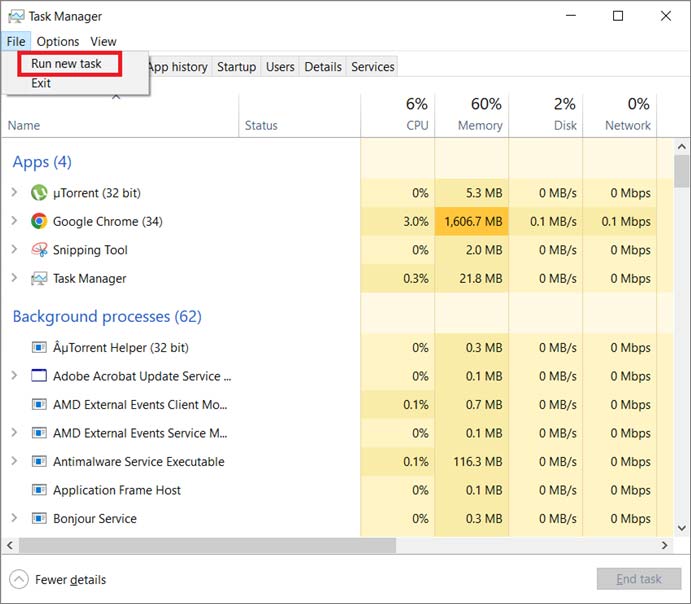
Task: Sort by the Status column header
Action: pyautogui.click(x=300, y=116)
